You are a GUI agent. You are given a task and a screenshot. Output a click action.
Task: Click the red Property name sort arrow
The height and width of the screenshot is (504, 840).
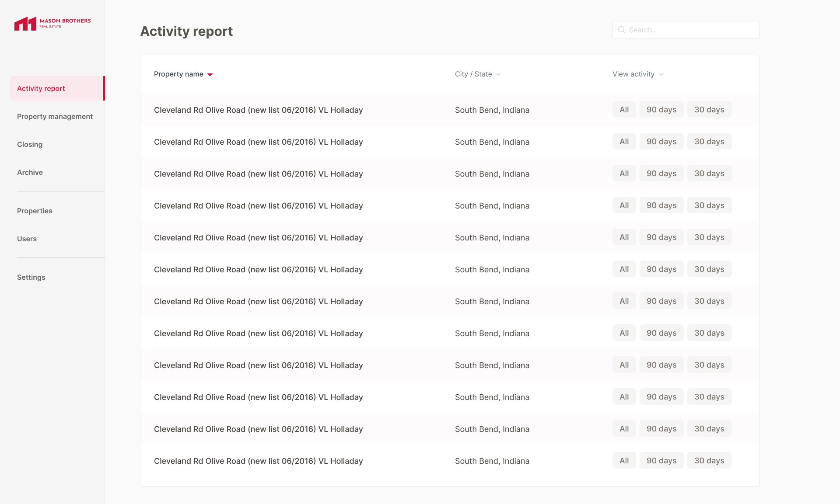point(210,75)
